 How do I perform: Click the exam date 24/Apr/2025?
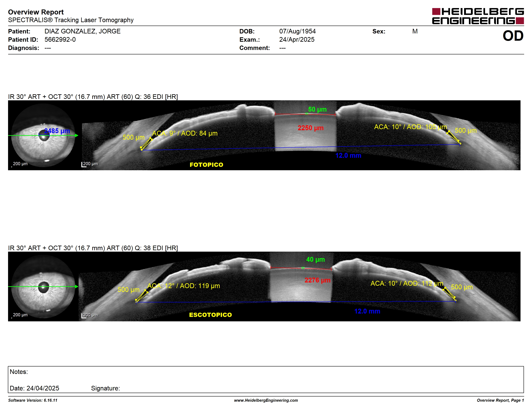point(297,39)
